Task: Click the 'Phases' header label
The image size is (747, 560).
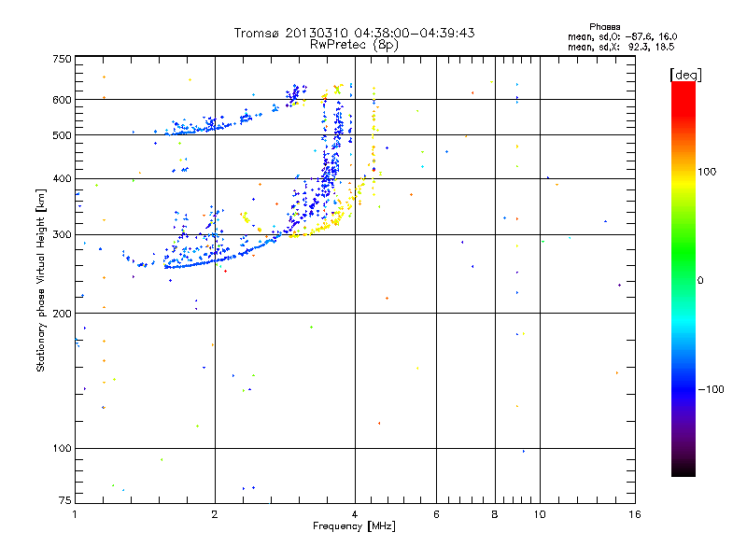Action: (604, 27)
